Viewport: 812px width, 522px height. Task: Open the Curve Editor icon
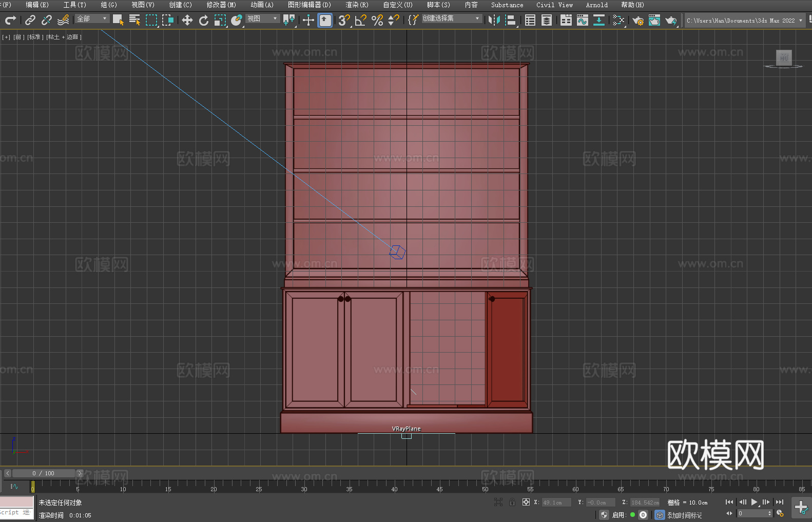pos(583,20)
